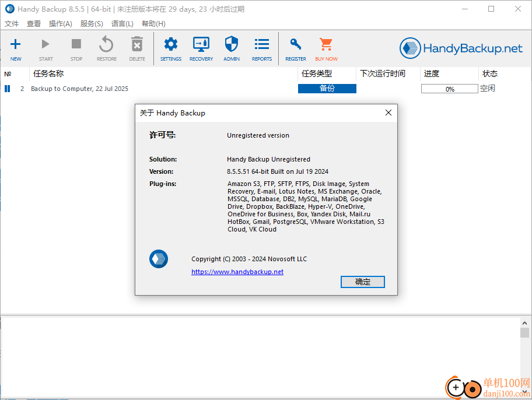Open REPORTS list icon
532x400 pixels.
tap(261, 44)
